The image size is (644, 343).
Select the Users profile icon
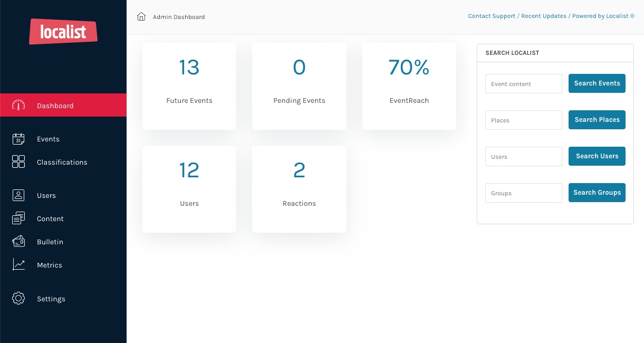[18, 195]
